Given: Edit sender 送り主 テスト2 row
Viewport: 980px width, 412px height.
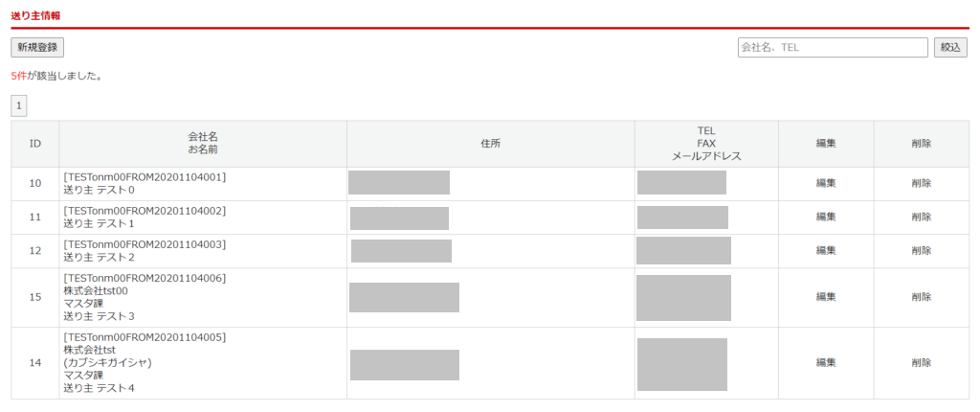Looking at the screenshot, I should point(826,250).
